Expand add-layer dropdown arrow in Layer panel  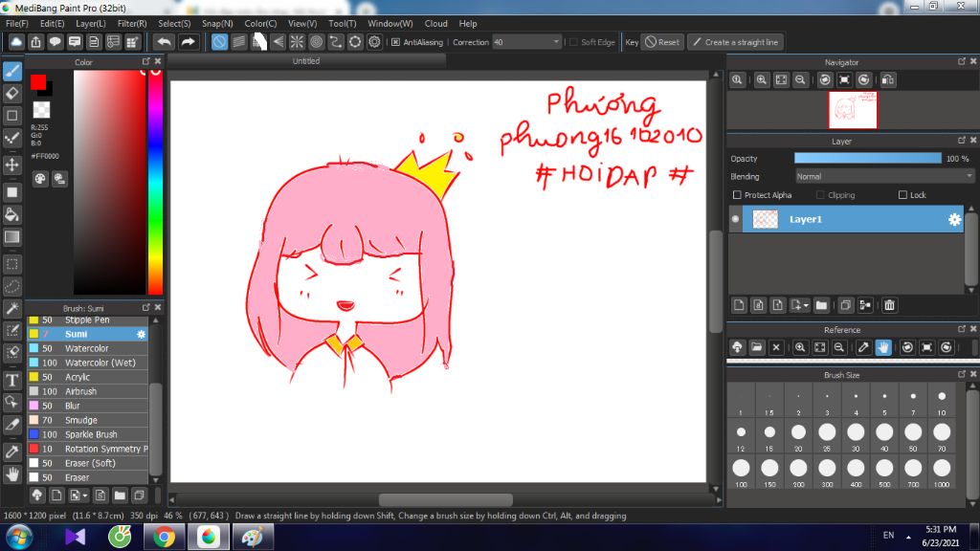click(806, 305)
